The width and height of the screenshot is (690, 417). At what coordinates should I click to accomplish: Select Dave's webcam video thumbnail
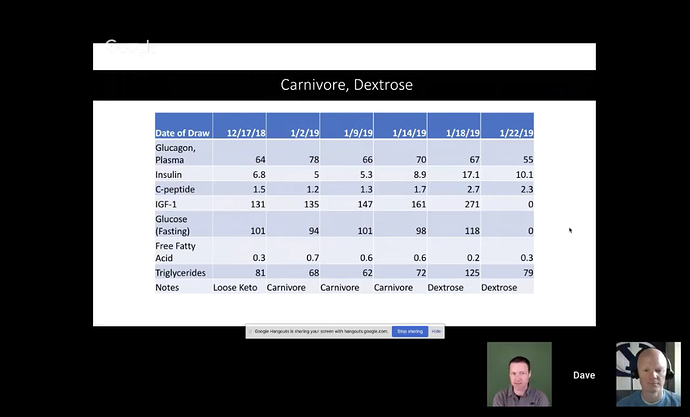tap(647, 374)
